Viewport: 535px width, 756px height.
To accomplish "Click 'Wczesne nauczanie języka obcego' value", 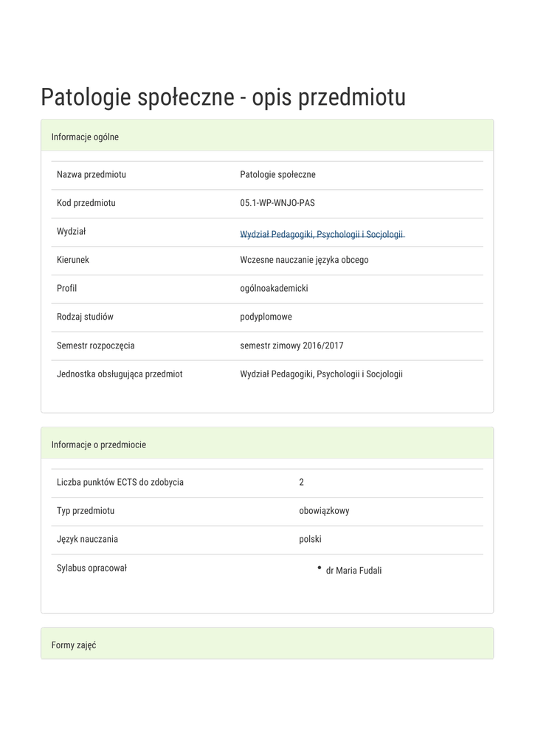I will (304, 260).
